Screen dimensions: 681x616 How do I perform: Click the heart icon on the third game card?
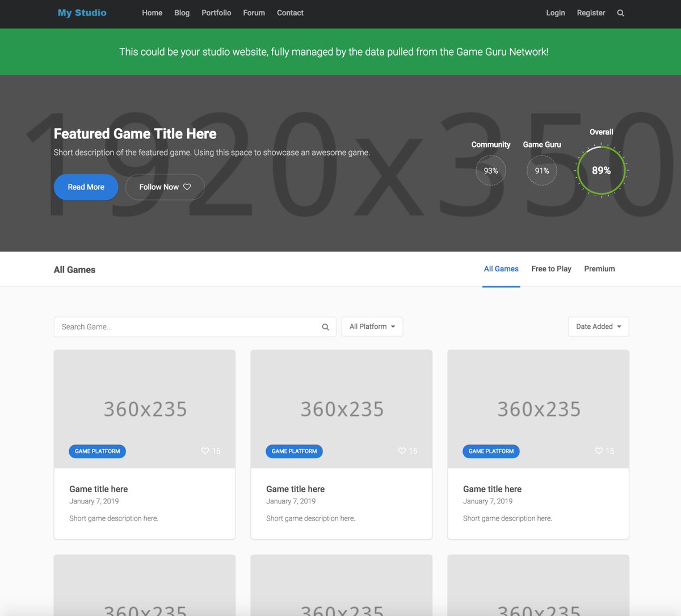[x=598, y=451]
